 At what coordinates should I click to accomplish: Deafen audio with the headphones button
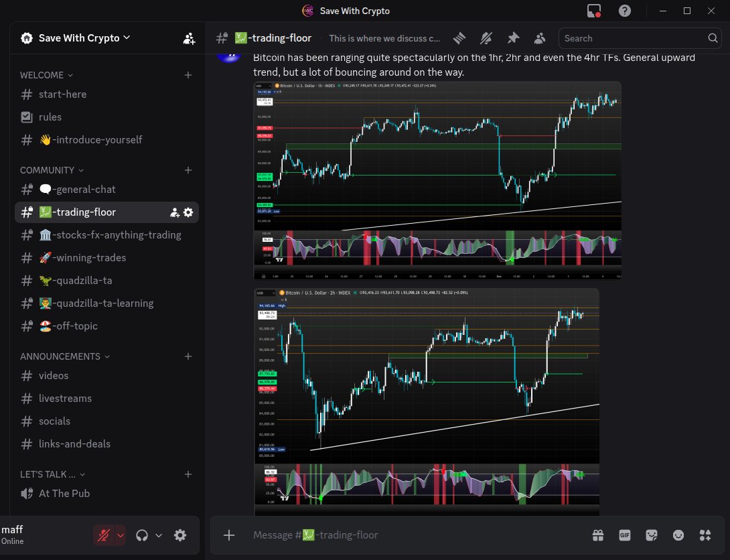[x=141, y=535]
